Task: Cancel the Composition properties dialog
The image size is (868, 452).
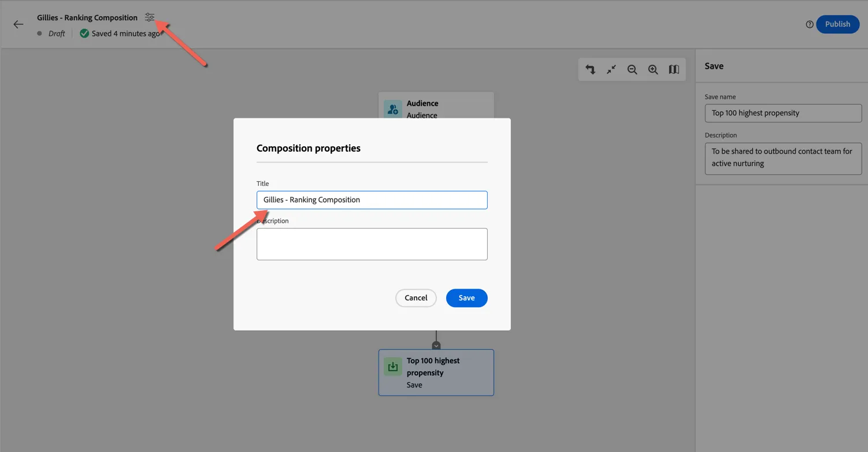Action: (416, 298)
